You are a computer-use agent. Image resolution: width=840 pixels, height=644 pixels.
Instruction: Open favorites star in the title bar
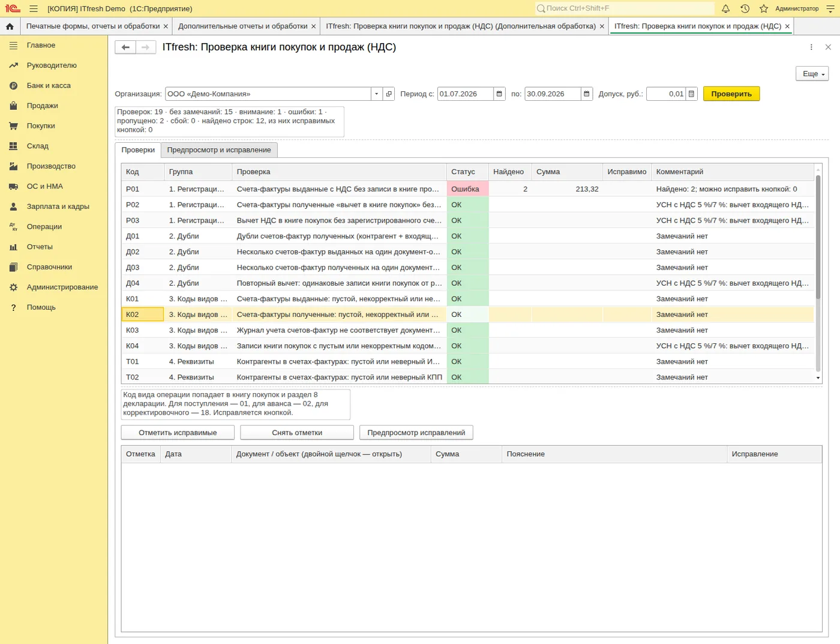(x=764, y=8)
